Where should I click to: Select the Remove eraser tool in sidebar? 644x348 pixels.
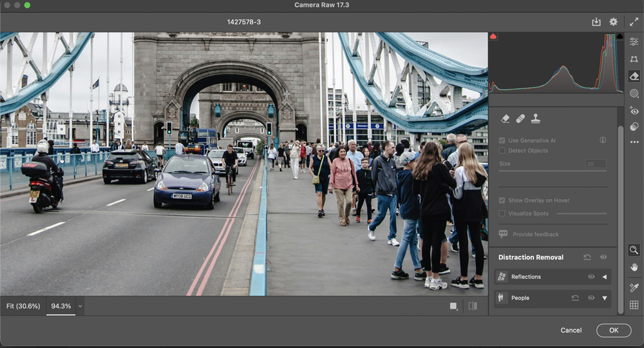[x=634, y=76]
